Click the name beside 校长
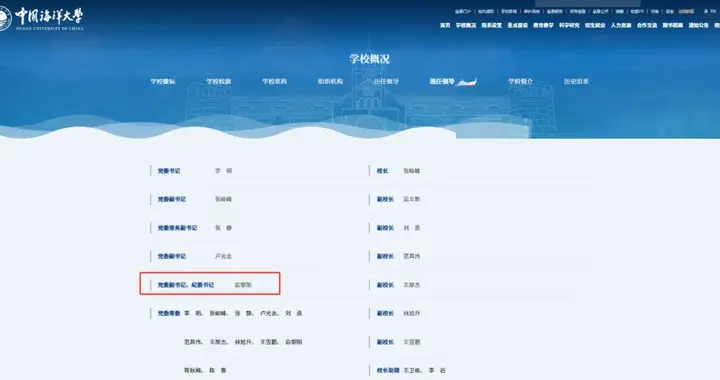 (x=412, y=171)
